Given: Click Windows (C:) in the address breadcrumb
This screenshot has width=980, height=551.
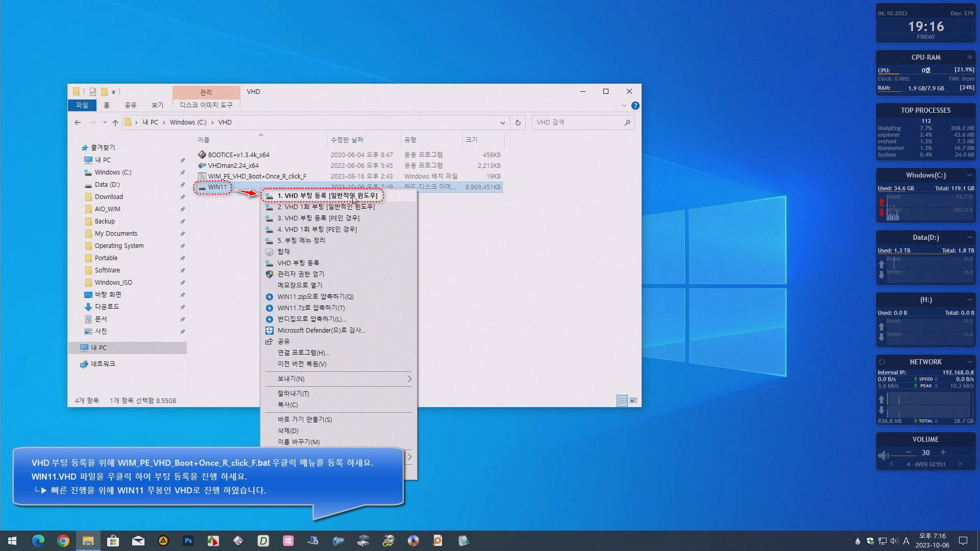Looking at the screenshot, I should pyautogui.click(x=188, y=122).
